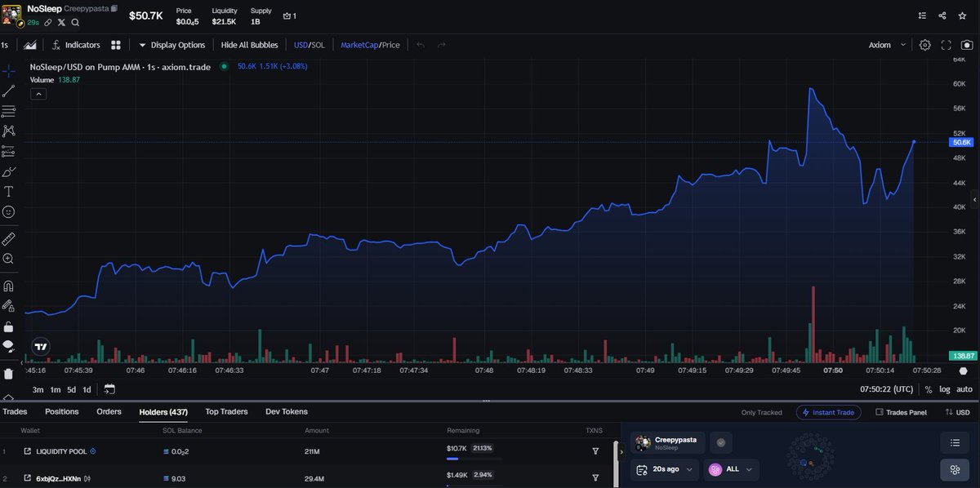980x488 pixels.
Task: Open the Top Traders tab
Action: click(x=226, y=412)
